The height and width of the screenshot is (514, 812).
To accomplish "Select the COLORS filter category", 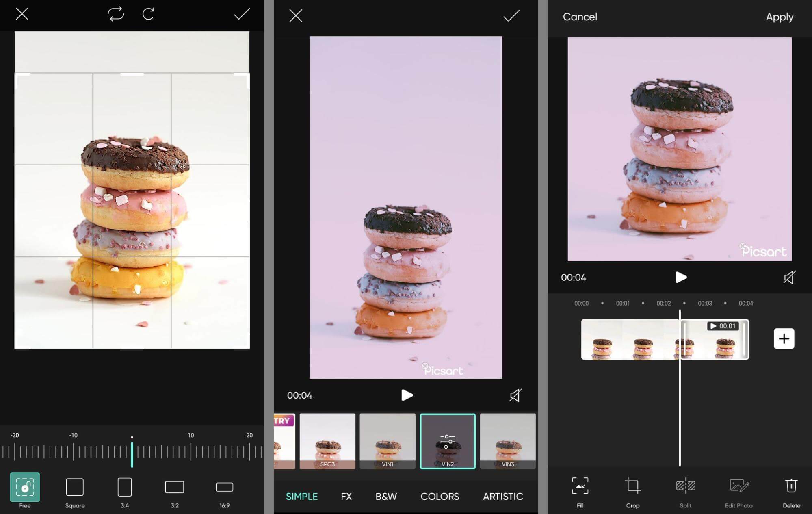I will [x=440, y=496].
